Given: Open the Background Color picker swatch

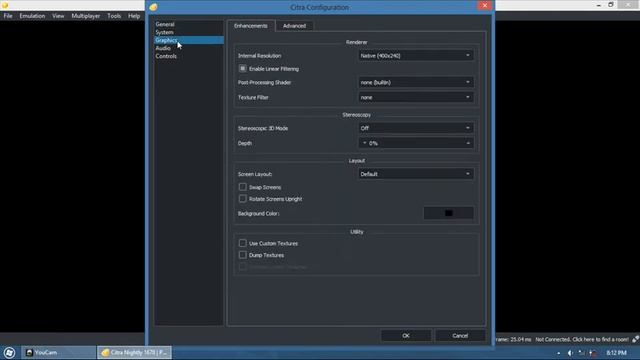Looking at the screenshot, I should click(x=449, y=213).
